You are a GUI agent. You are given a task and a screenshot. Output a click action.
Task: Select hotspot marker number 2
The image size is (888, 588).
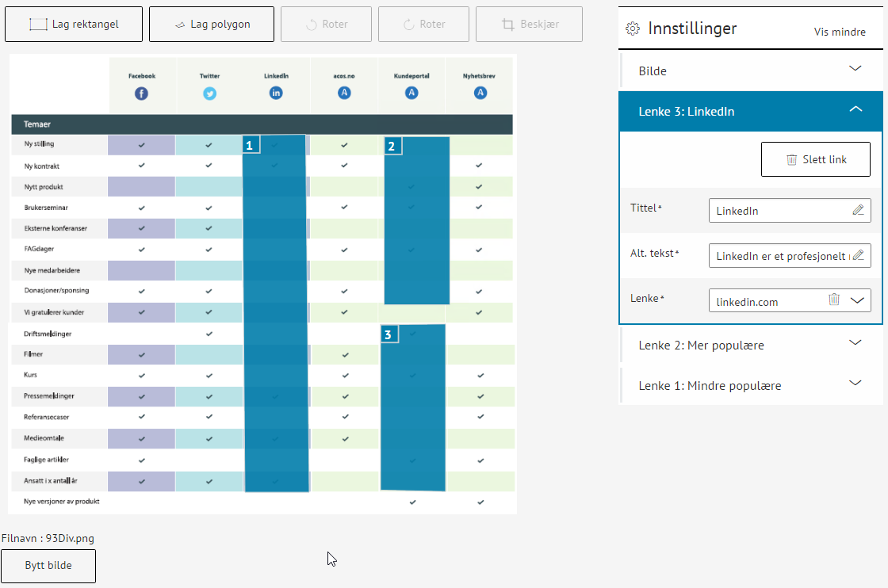(392, 146)
